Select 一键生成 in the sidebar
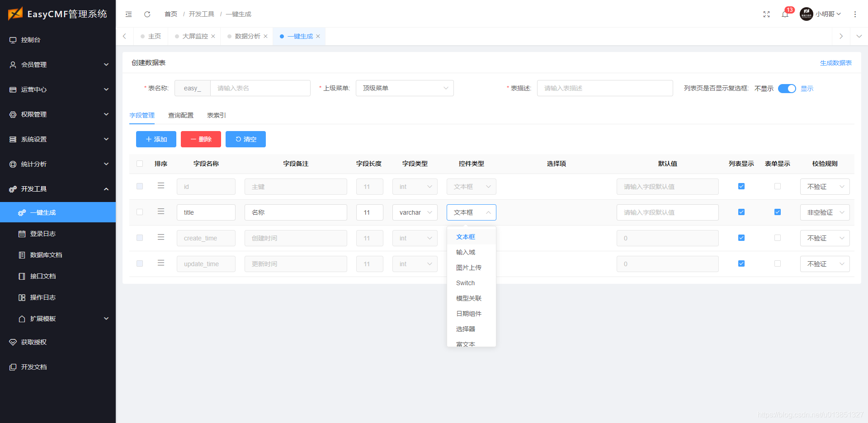Viewport: 868px width, 423px height. click(x=58, y=212)
